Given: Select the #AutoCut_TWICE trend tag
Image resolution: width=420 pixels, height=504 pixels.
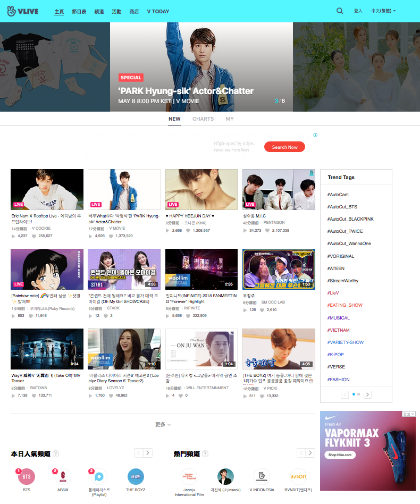Looking at the screenshot, I should pyautogui.click(x=345, y=231).
